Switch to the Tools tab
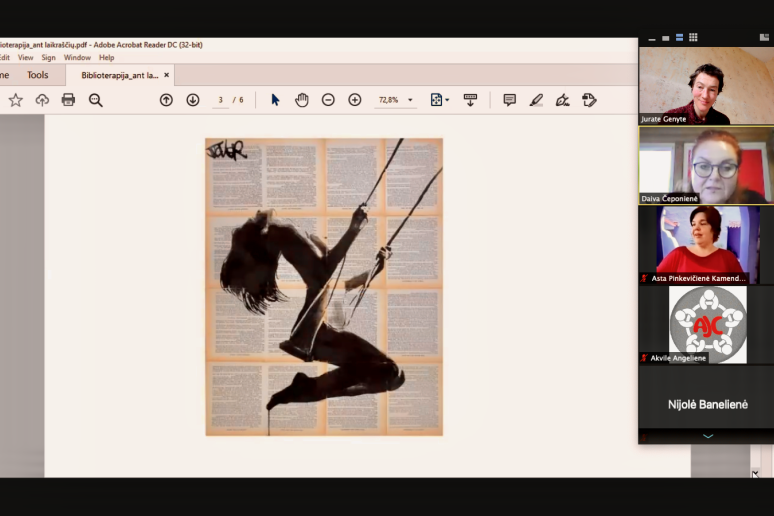 pos(38,75)
